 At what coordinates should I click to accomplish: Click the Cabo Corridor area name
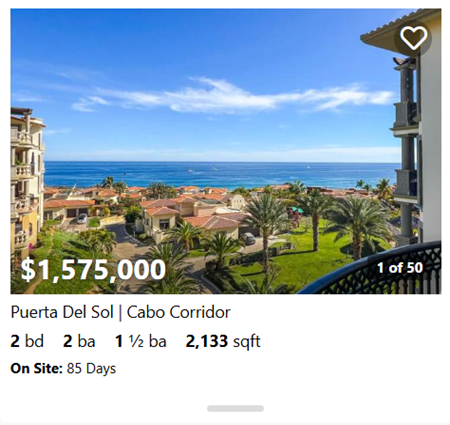(x=179, y=312)
